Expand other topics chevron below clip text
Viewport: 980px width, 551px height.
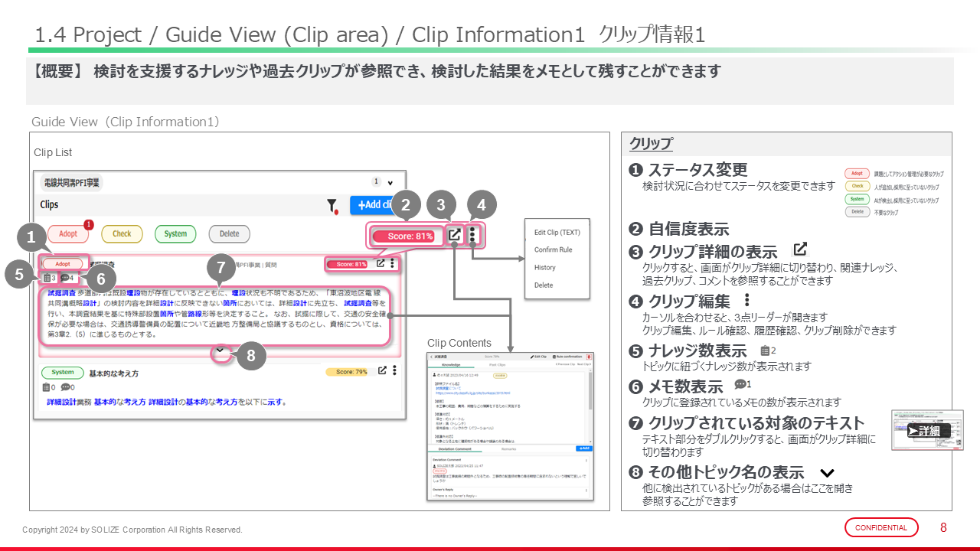(220, 351)
